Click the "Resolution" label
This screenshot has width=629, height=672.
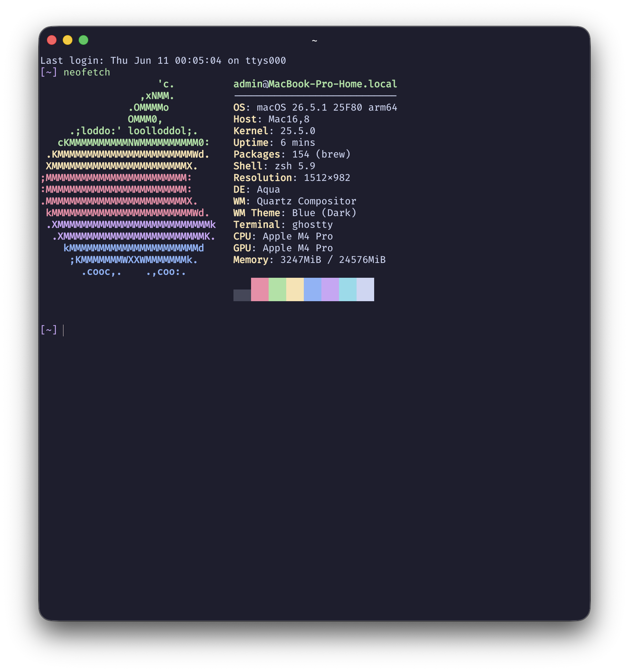[x=262, y=178]
